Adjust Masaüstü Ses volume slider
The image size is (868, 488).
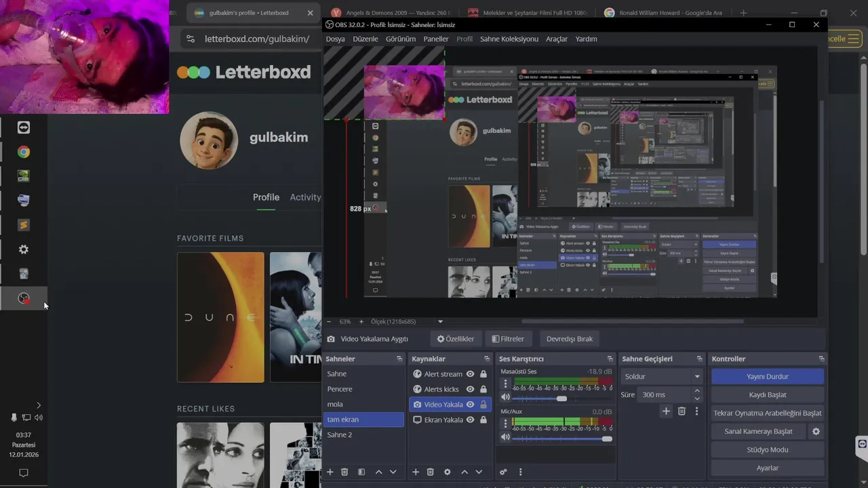tap(563, 399)
